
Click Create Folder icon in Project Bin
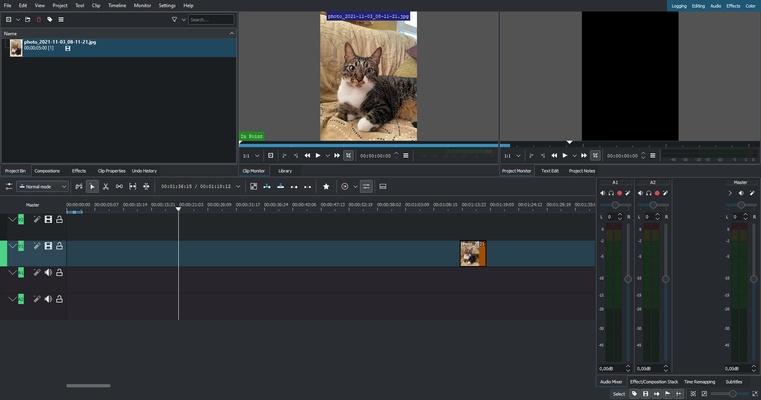(x=28, y=19)
